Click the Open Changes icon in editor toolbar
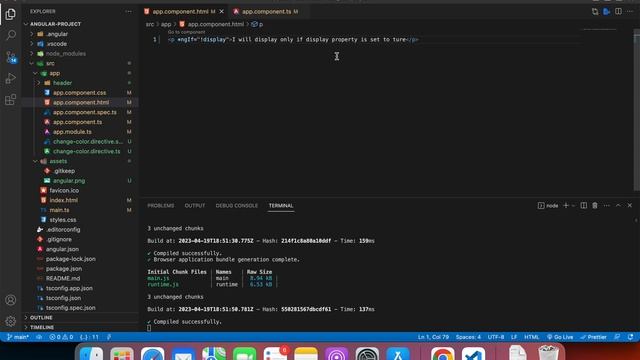This screenshot has height=360, width=640. [x=595, y=11]
